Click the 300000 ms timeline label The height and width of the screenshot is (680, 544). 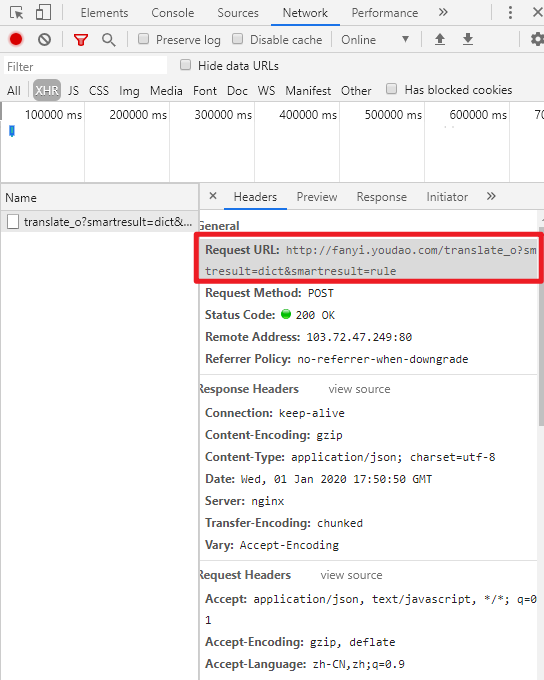coord(223,115)
